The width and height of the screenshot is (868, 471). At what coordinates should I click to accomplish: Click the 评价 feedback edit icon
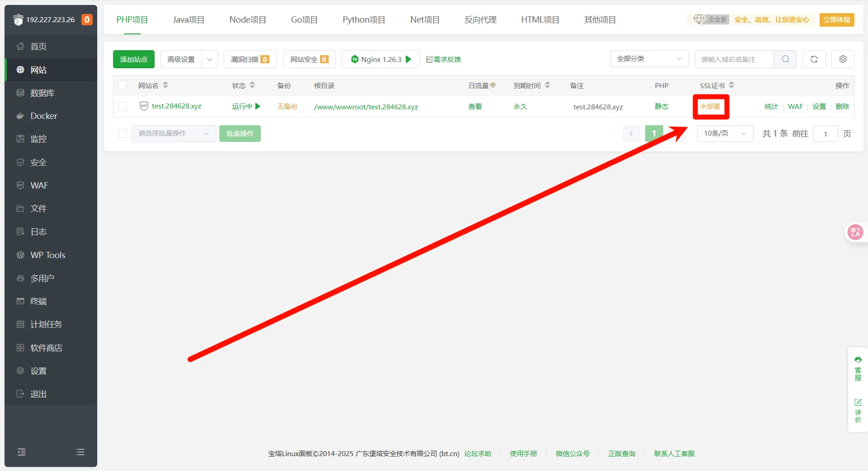click(x=858, y=410)
